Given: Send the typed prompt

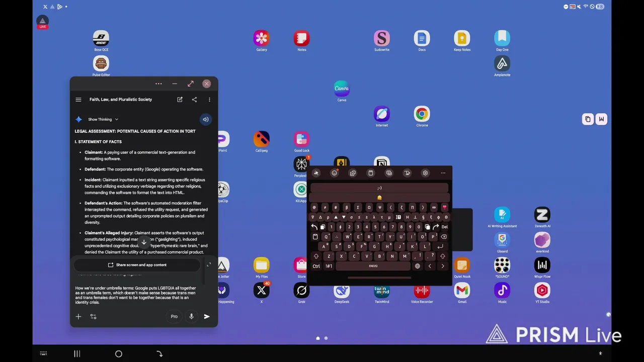Looking at the screenshot, I should [x=207, y=317].
